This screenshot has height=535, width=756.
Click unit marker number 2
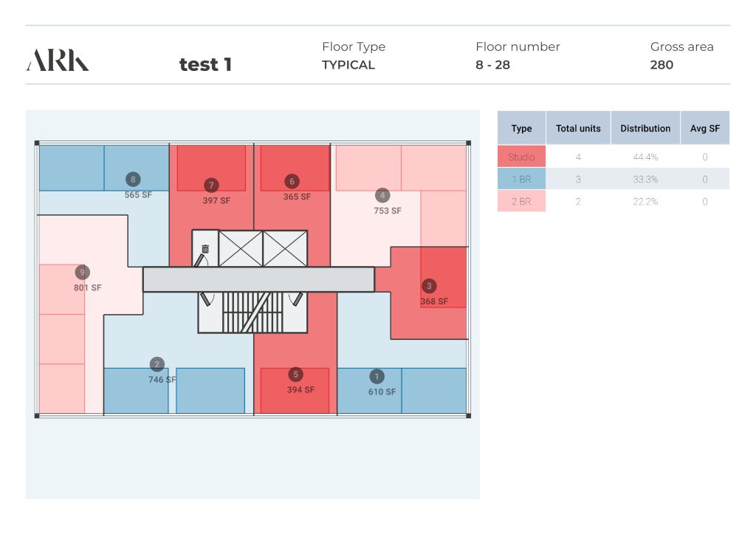tap(157, 364)
